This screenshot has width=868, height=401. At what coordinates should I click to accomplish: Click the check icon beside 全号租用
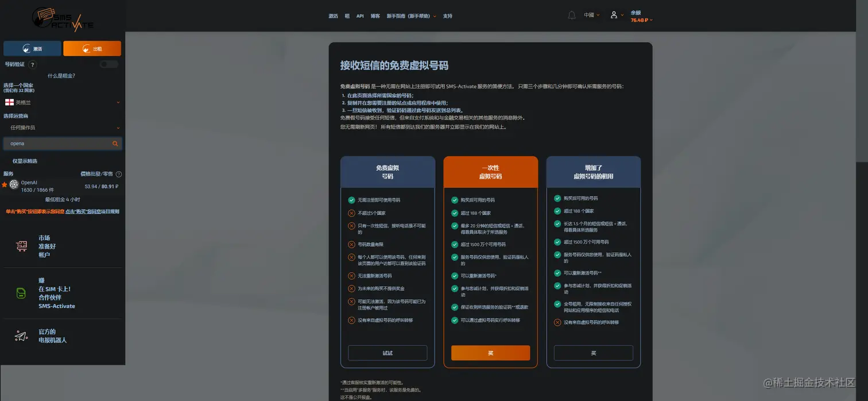557,304
